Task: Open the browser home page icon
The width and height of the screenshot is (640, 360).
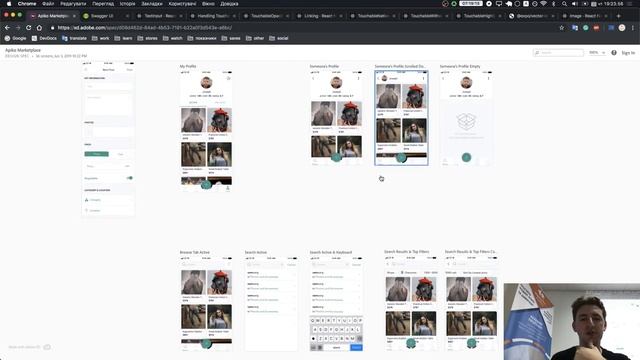Action: [39, 28]
